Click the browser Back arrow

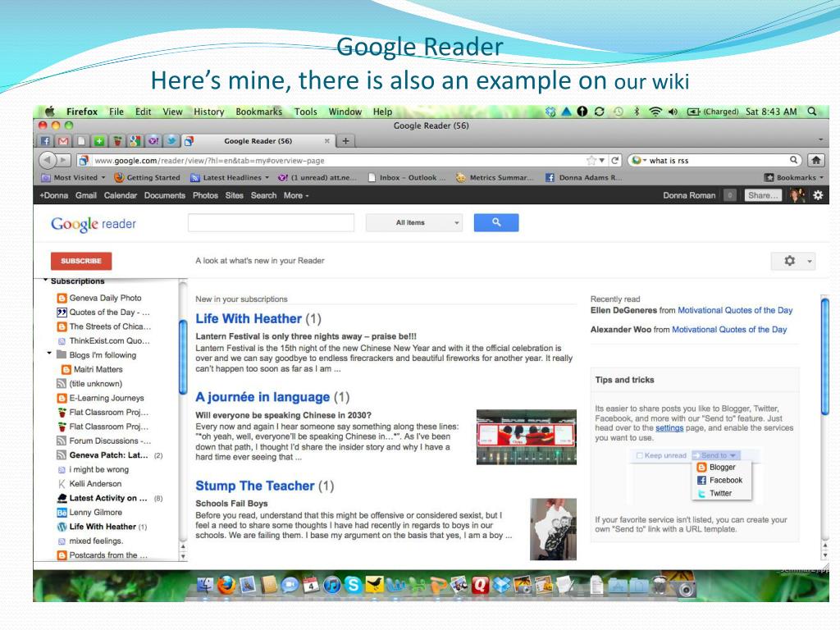click(x=48, y=160)
